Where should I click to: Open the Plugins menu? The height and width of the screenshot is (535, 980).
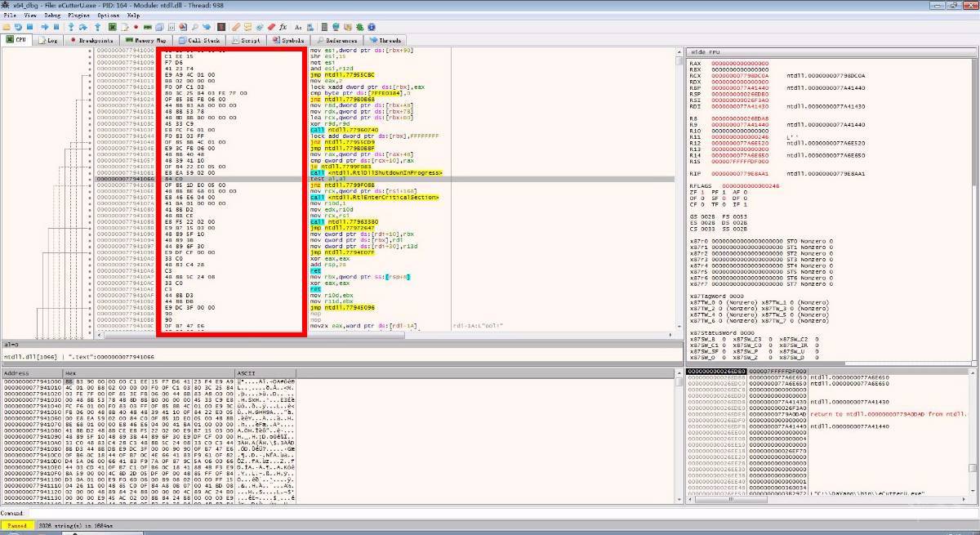coord(79,16)
